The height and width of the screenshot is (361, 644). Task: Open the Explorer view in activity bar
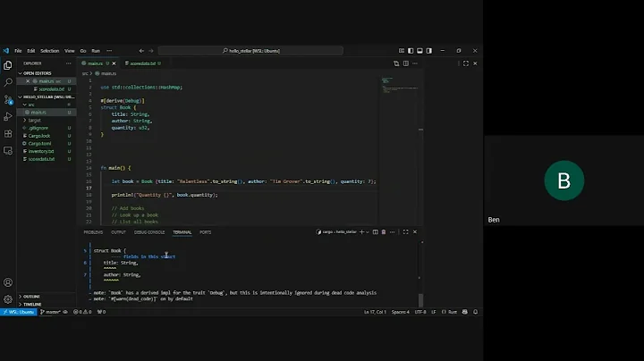click(8, 65)
